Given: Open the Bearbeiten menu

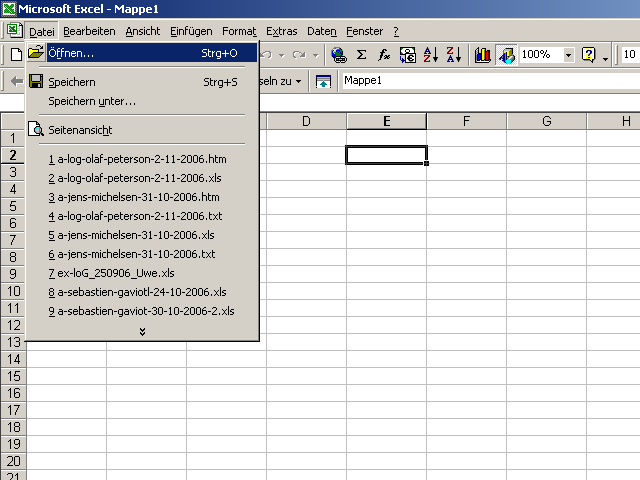Looking at the screenshot, I should point(89,31).
